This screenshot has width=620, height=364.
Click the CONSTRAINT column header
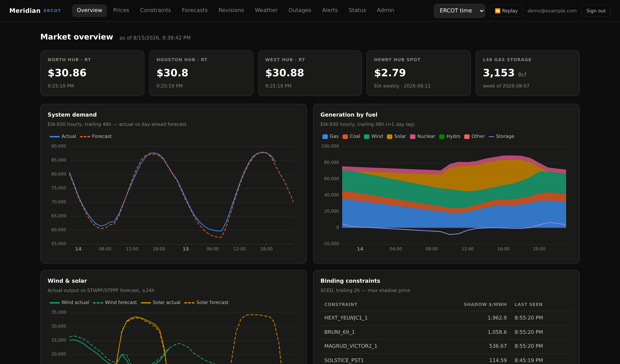pyautogui.click(x=341, y=304)
